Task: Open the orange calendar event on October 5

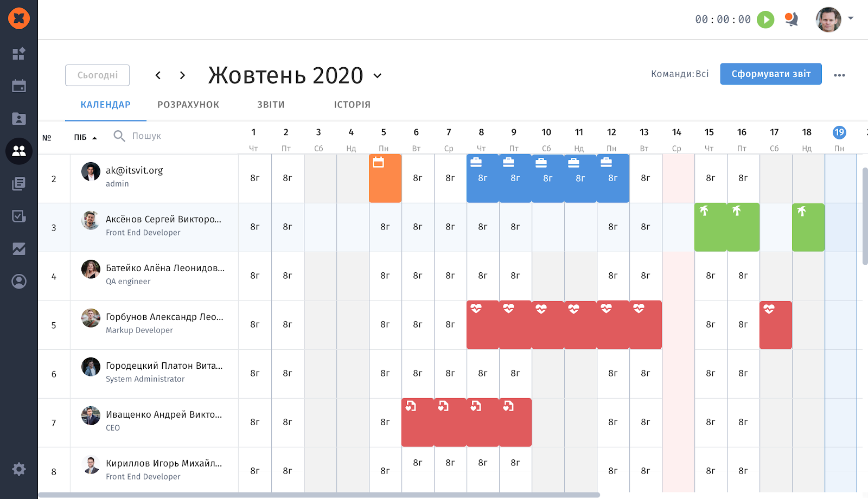Action: click(385, 178)
